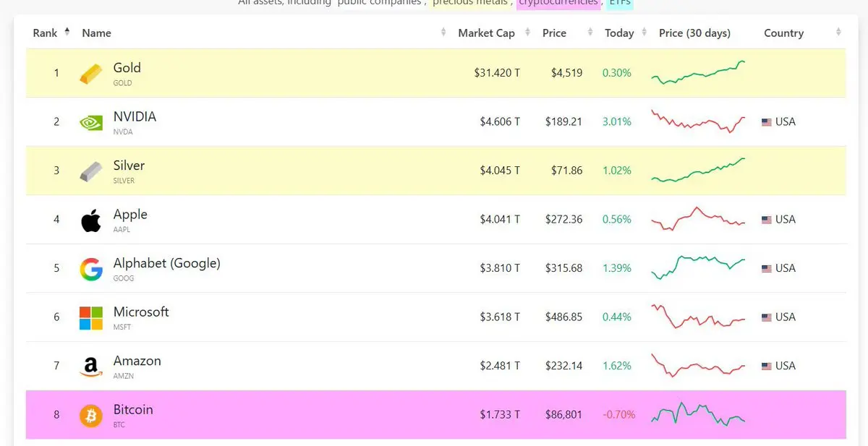Click the Google logo icon
Image resolution: width=868 pixels, height=446 pixels.
pos(91,269)
